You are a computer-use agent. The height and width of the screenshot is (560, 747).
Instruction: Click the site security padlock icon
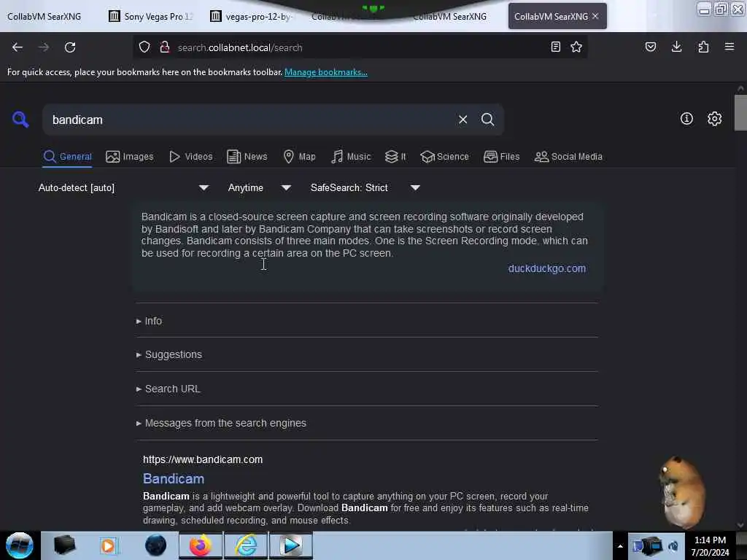point(165,47)
